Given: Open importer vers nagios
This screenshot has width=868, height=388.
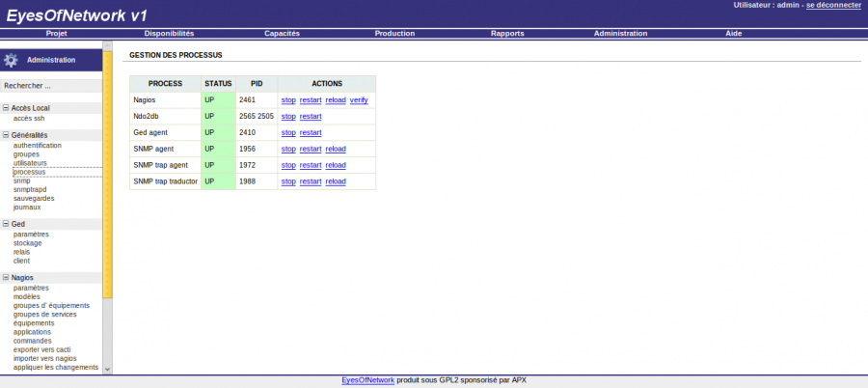Looking at the screenshot, I should pos(44,359).
